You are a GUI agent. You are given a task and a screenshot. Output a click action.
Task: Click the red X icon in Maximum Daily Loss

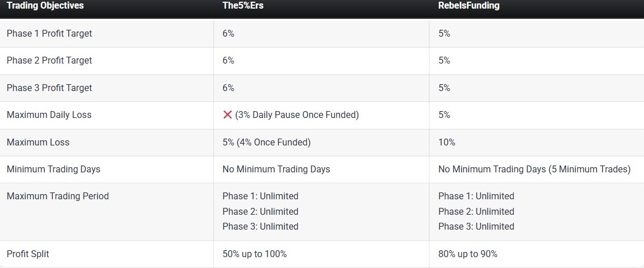point(227,115)
